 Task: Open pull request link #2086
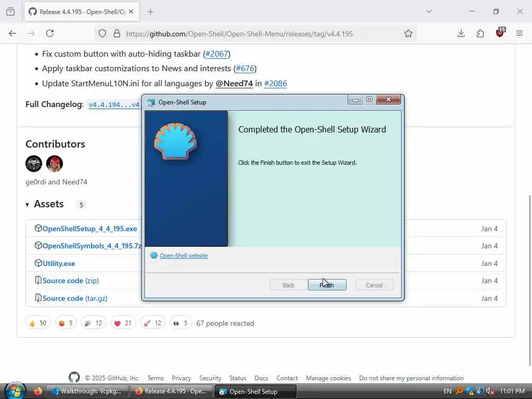[275, 84]
